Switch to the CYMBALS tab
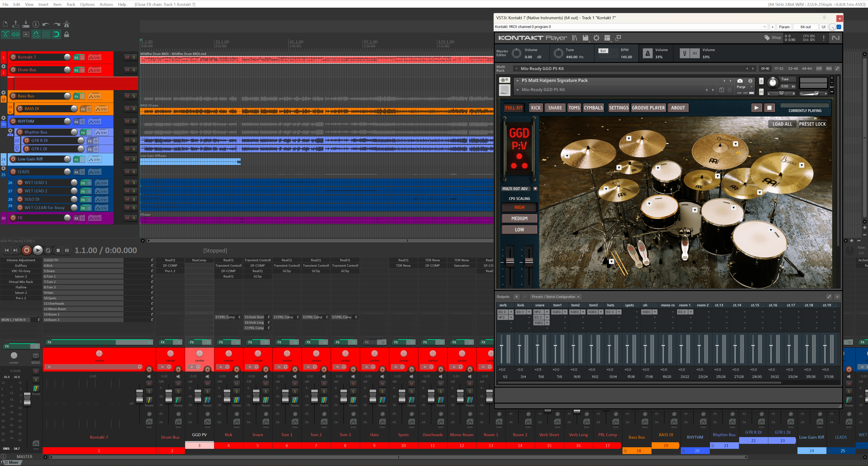 click(593, 108)
